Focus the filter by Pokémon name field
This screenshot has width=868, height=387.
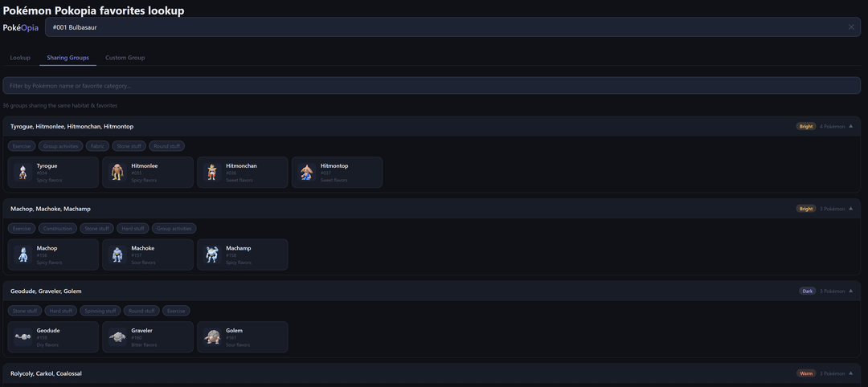click(434, 86)
